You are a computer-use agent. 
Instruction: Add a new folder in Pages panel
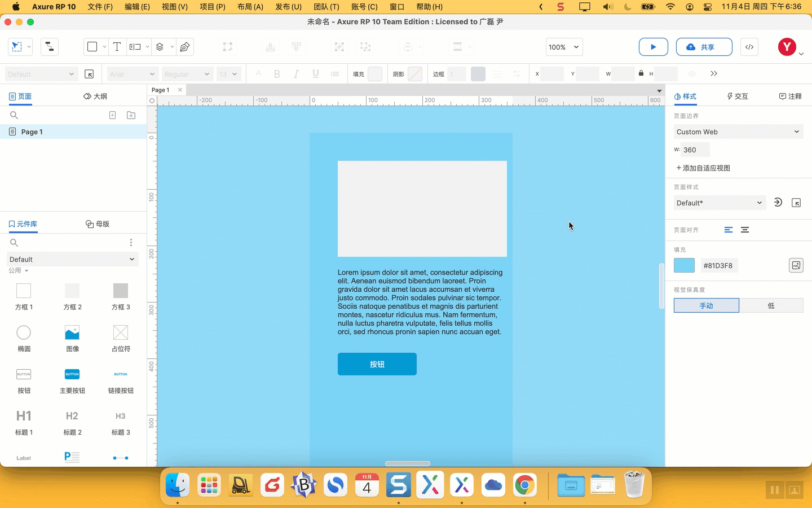coord(131,115)
